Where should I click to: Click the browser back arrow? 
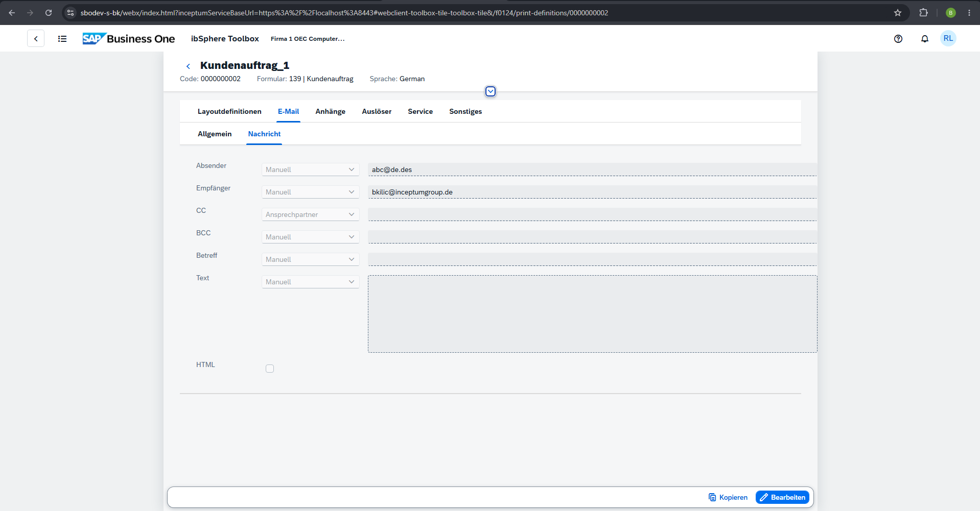pyautogui.click(x=12, y=13)
